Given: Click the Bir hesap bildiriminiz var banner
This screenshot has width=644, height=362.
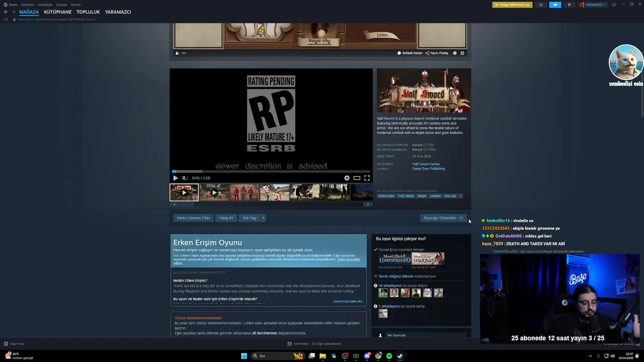Looking at the screenshot, I should (x=512, y=5).
